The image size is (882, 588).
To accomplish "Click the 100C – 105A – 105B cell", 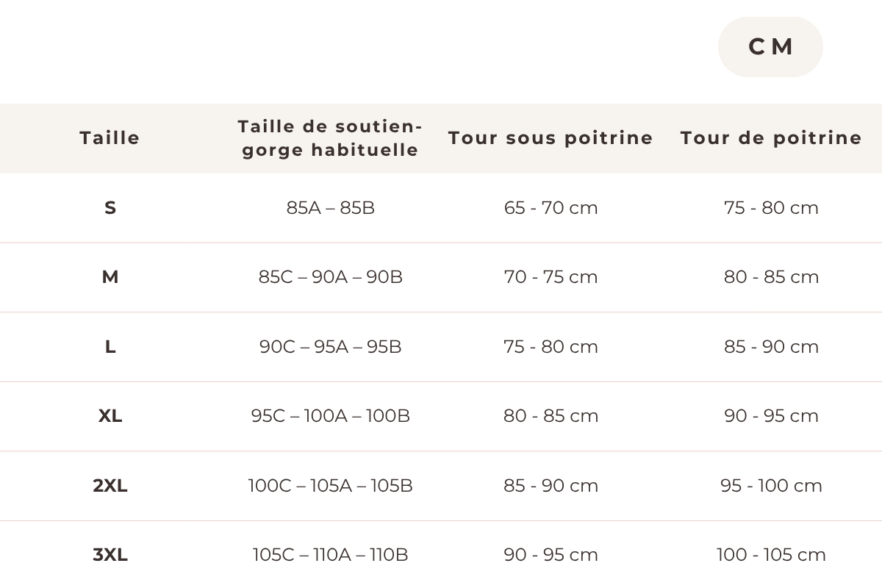I will [x=331, y=486].
